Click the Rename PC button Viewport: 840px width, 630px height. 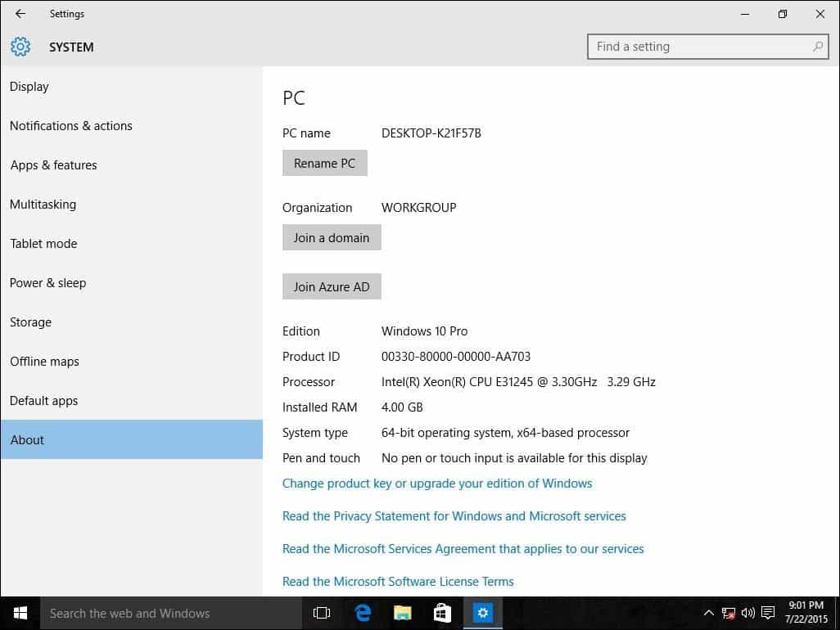(325, 164)
